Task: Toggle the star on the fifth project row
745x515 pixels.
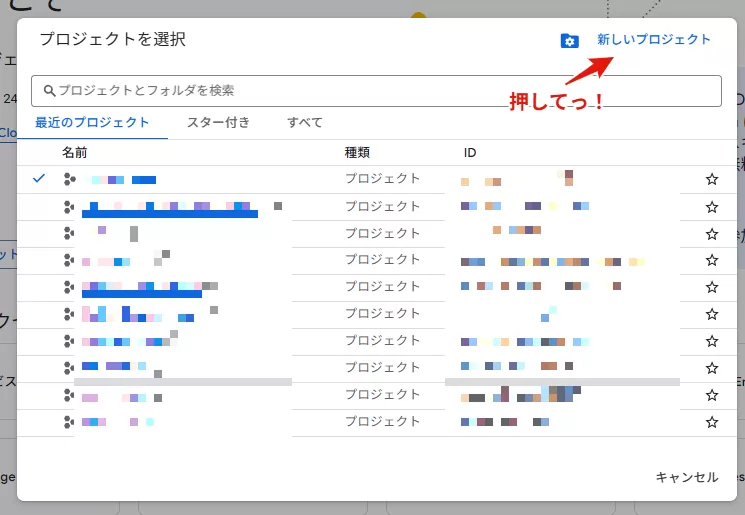Action: tap(712, 287)
